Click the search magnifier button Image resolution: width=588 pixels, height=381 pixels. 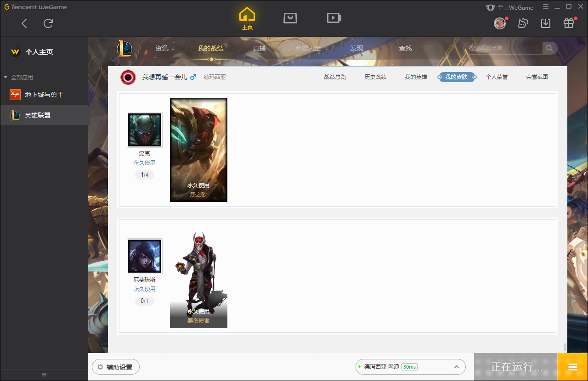pos(549,48)
